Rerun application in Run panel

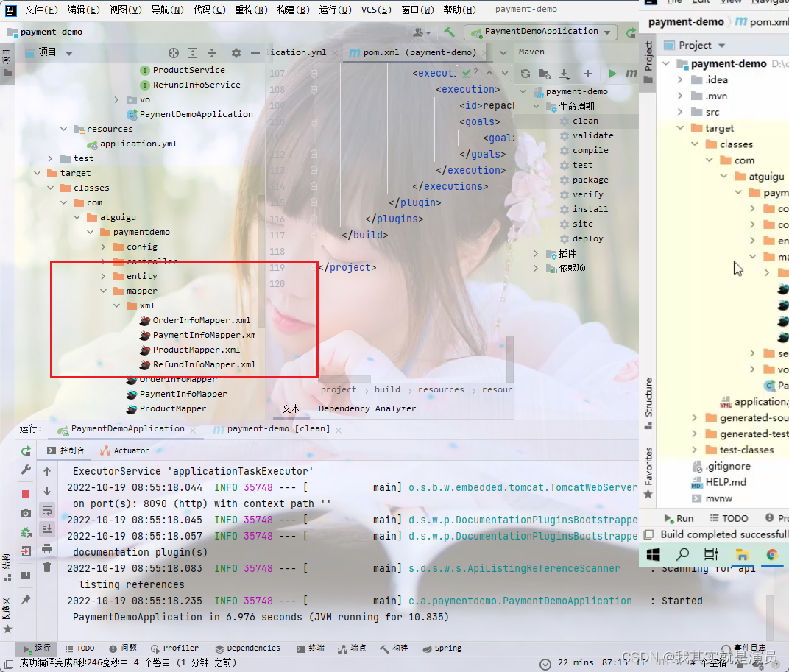26,450
